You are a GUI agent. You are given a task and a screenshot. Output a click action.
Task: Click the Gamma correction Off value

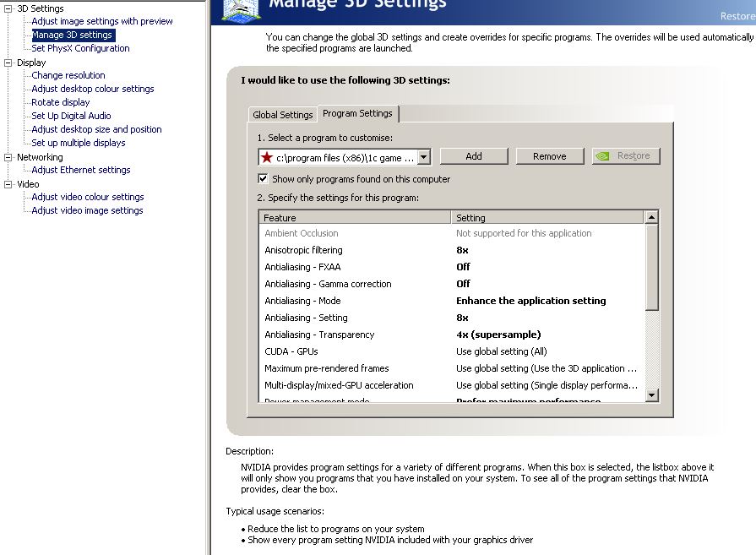pos(464,284)
